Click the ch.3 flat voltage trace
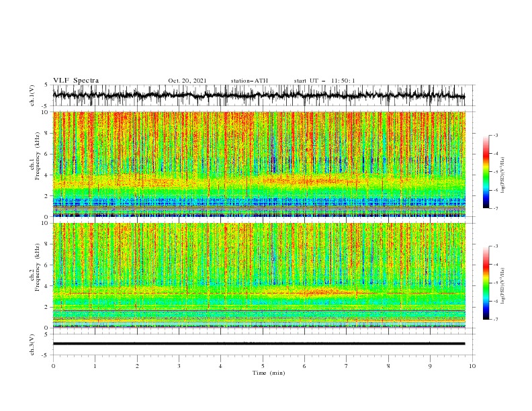This screenshot has width=532, height=411. tap(259, 344)
